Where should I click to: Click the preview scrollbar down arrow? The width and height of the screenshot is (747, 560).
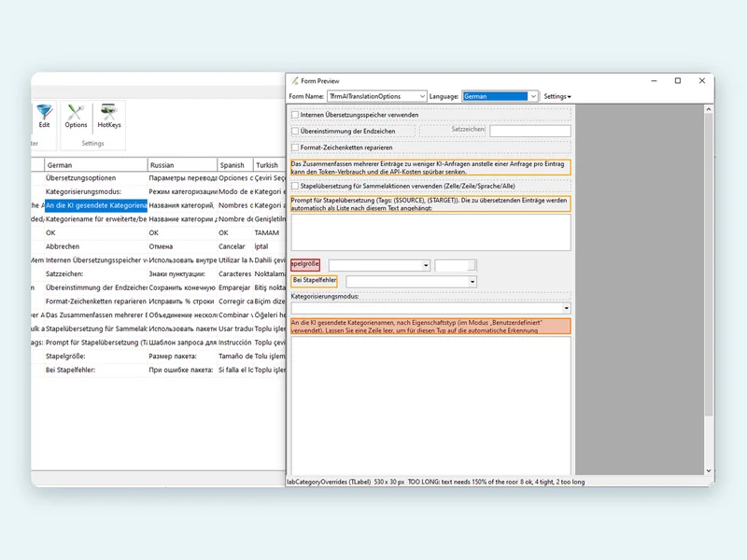point(709,470)
